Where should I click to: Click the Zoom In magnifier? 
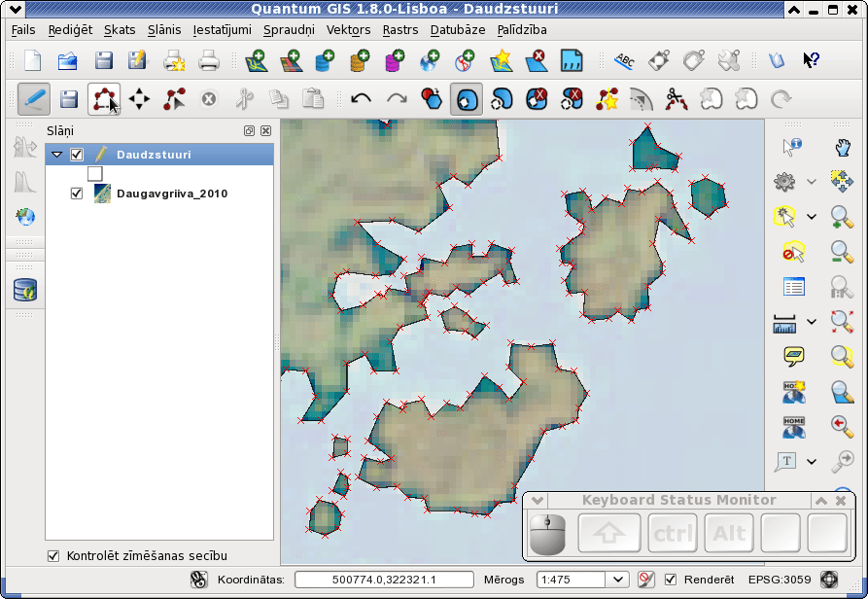pos(842,217)
